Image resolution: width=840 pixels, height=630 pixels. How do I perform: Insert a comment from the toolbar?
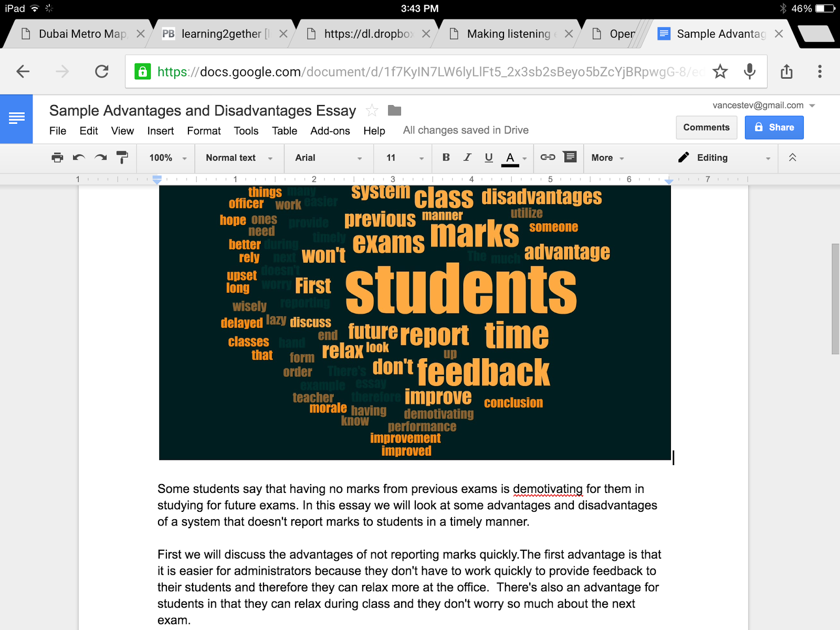[x=570, y=157]
